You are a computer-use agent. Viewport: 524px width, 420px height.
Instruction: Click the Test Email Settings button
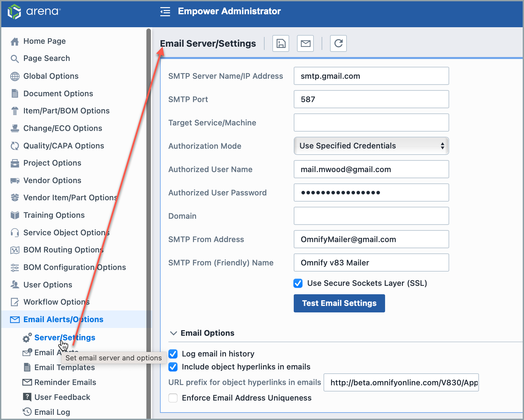[339, 303]
